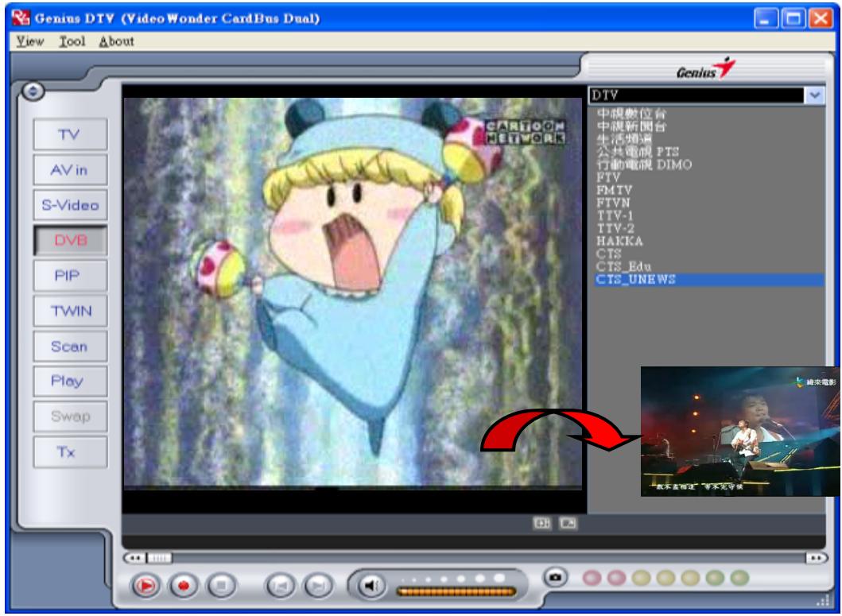The width and height of the screenshot is (842, 616).
Task: Click the Genius logo in header
Action: pos(705,69)
